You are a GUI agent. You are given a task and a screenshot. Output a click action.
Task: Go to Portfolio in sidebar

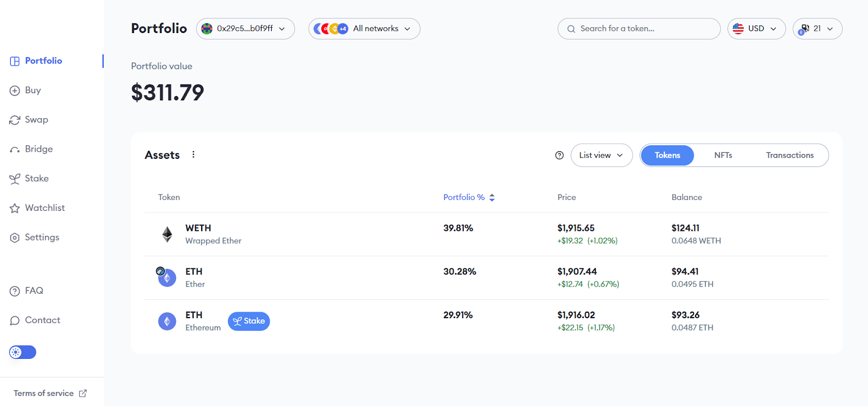[43, 61]
